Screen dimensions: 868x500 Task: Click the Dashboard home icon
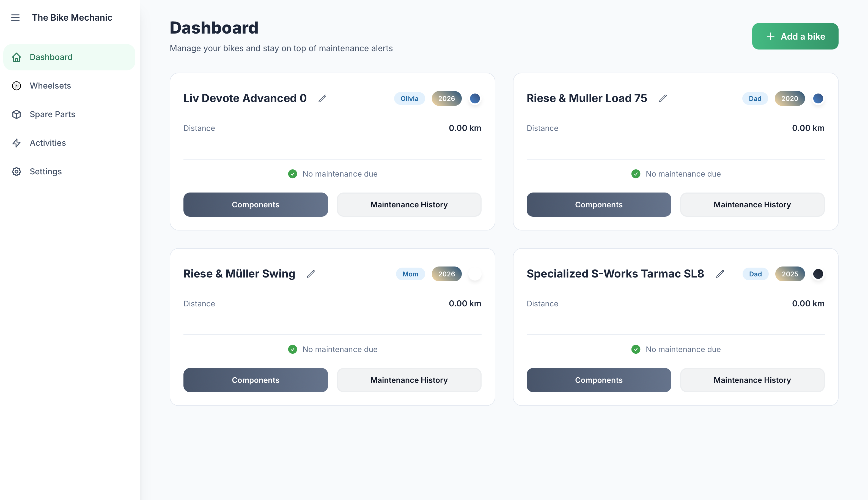[17, 57]
